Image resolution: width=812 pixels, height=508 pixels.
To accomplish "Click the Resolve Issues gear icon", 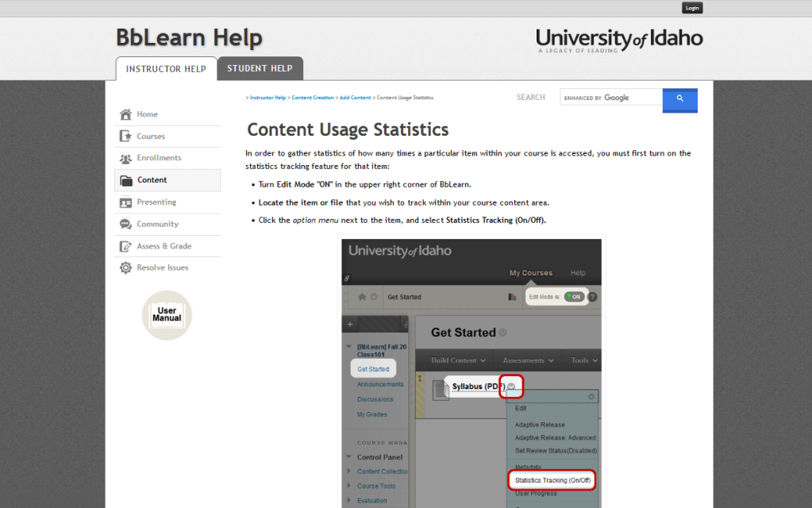I will pos(125,268).
